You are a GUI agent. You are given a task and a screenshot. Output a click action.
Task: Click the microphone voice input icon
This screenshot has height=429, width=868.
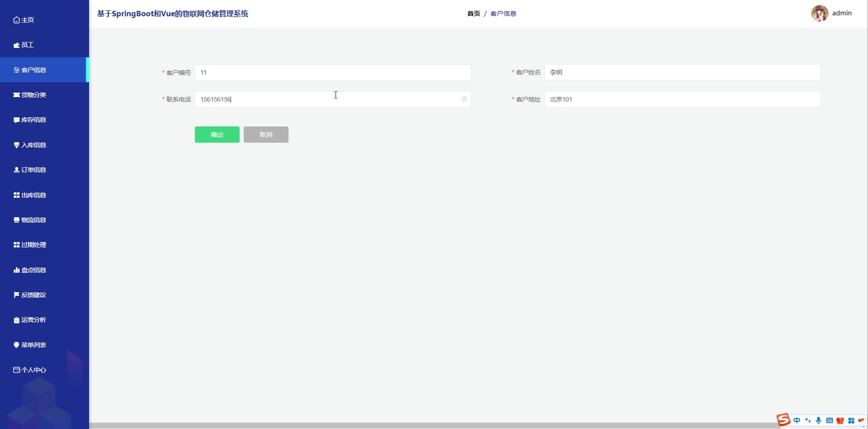point(819,420)
